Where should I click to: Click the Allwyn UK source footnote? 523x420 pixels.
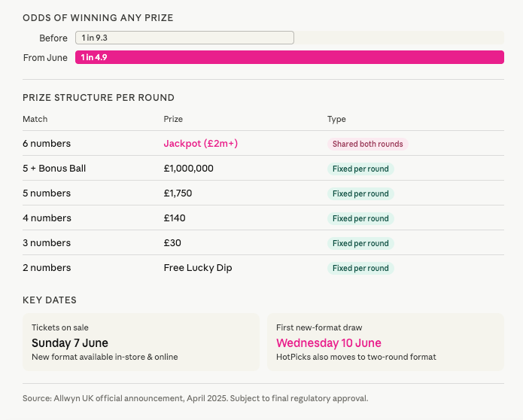196,398
